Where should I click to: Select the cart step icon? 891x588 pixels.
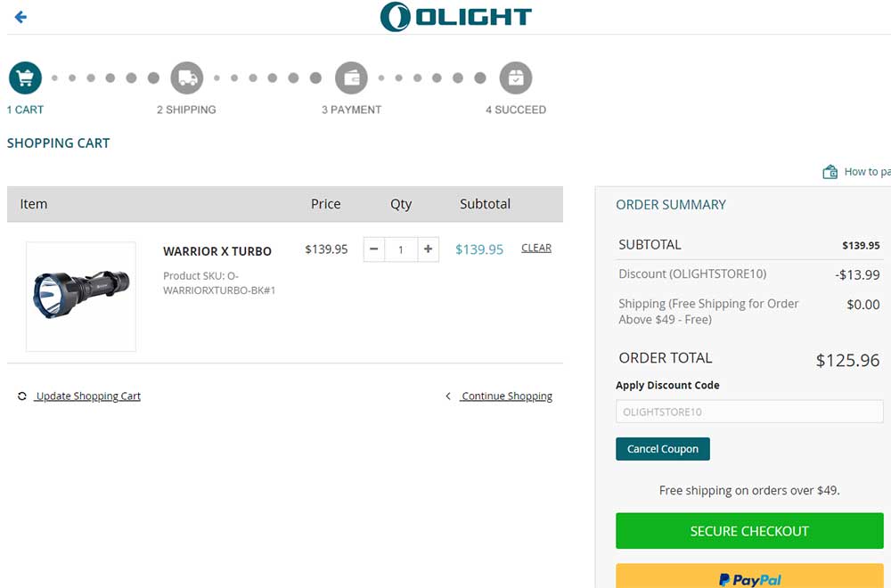coord(25,78)
